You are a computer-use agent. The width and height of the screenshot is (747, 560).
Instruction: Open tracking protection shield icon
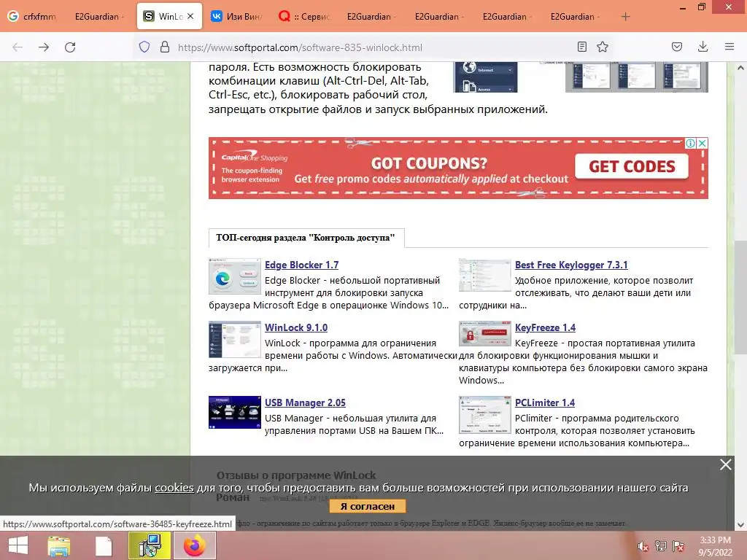[144, 47]
